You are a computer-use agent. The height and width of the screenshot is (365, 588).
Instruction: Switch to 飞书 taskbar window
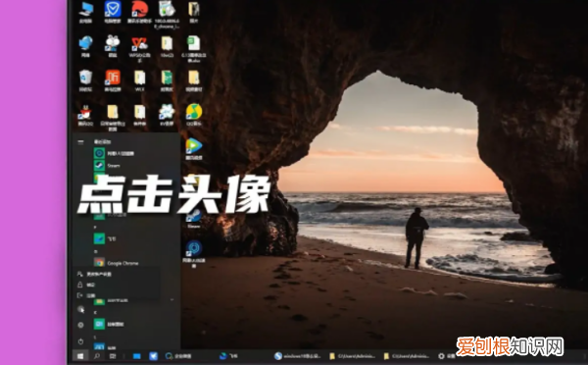229,356
